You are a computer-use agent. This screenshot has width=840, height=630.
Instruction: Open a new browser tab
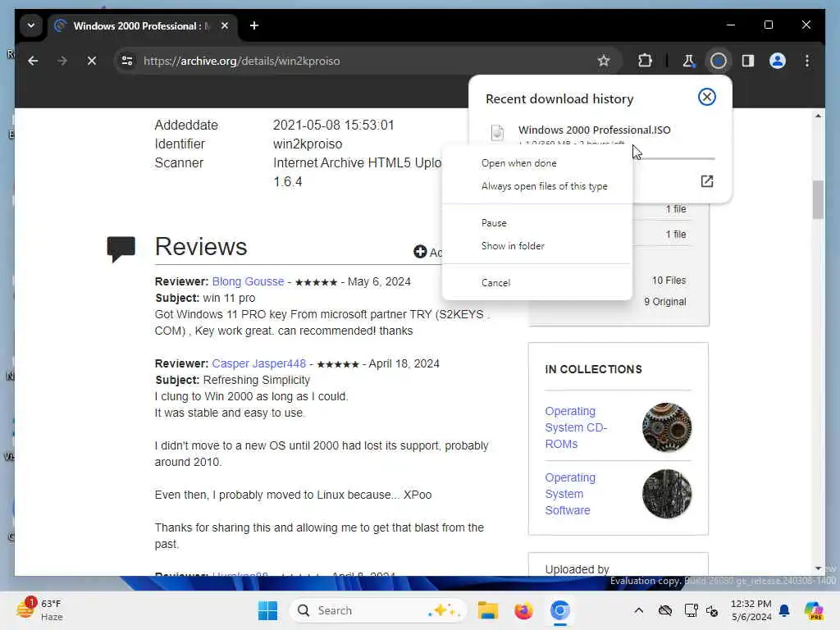coord(254,25)
